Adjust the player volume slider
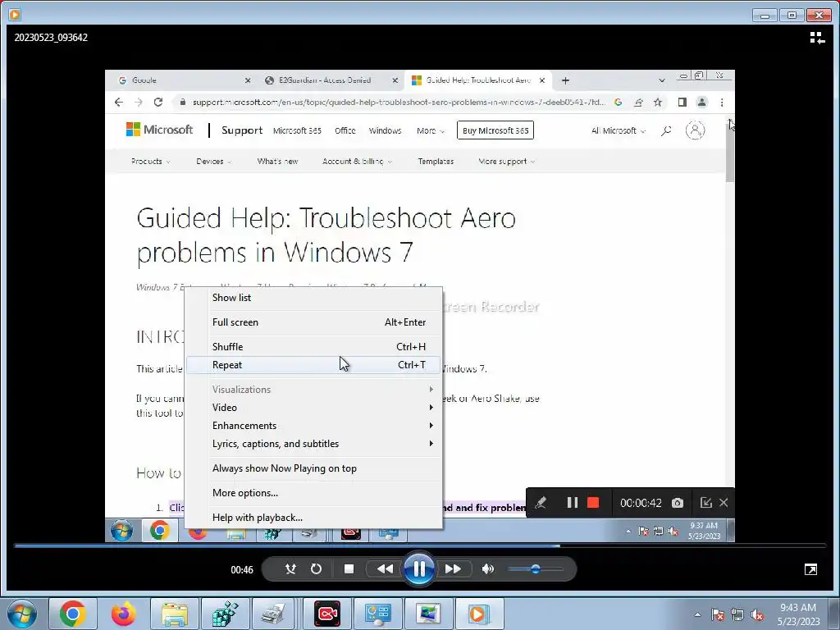The width and height of the screenshot is (840, 630). click(536, 569)
